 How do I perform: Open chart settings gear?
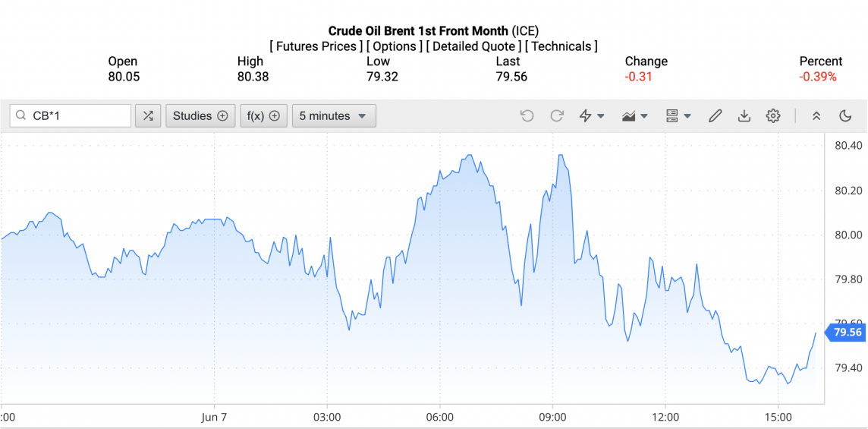click(773, 116)
